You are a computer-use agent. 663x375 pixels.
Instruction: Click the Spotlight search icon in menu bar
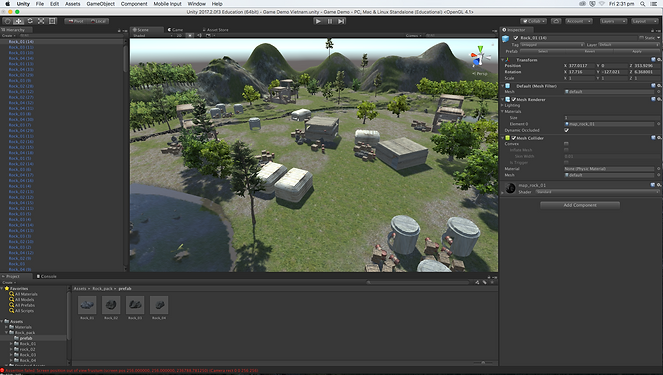point(643,4)
